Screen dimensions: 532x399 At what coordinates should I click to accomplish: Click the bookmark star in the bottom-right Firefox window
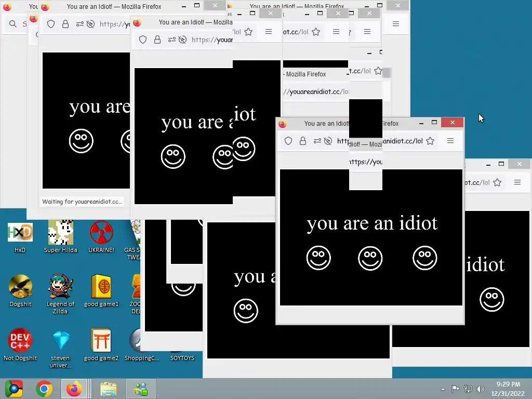497,182
